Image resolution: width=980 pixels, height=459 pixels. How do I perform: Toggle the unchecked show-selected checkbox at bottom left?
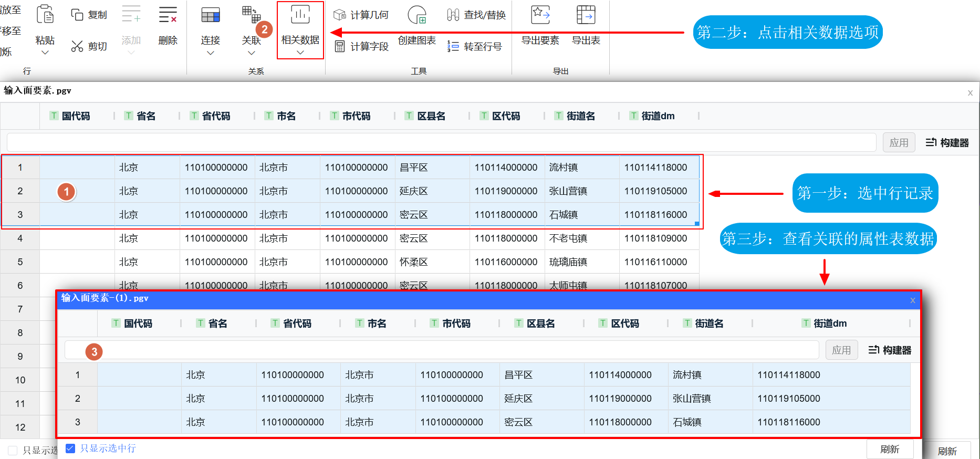pyautogui.click(x=13, y=451)
